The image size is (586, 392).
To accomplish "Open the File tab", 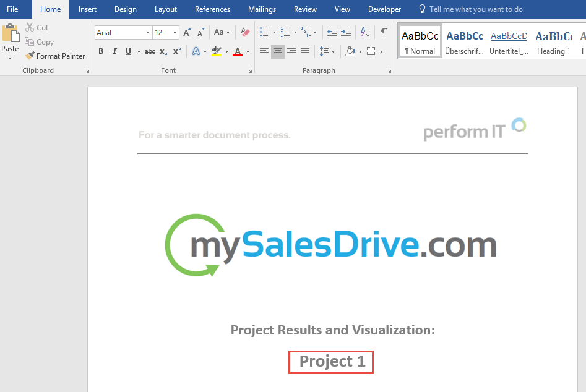I will coord(12,9).
